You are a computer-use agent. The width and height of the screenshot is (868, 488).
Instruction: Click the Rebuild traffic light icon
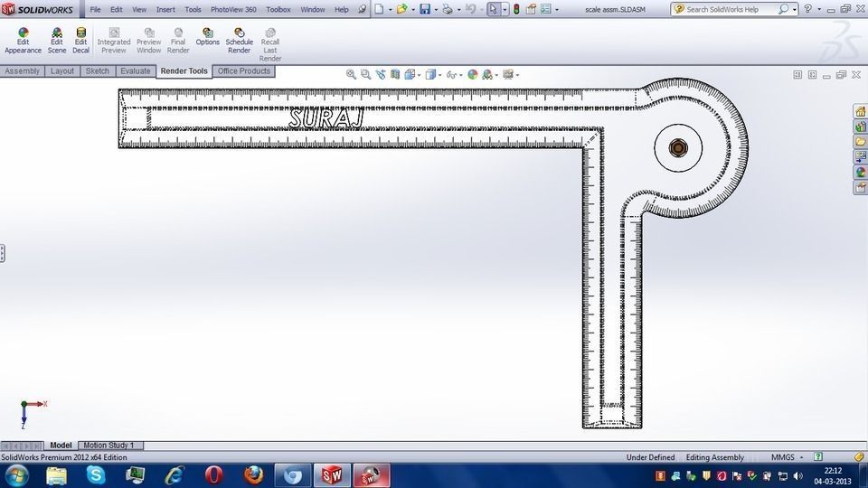tap(516, 9)
